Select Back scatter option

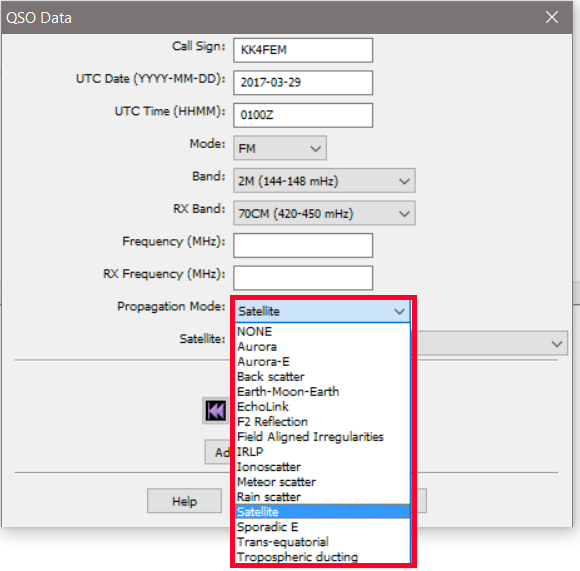click(323, 376)
